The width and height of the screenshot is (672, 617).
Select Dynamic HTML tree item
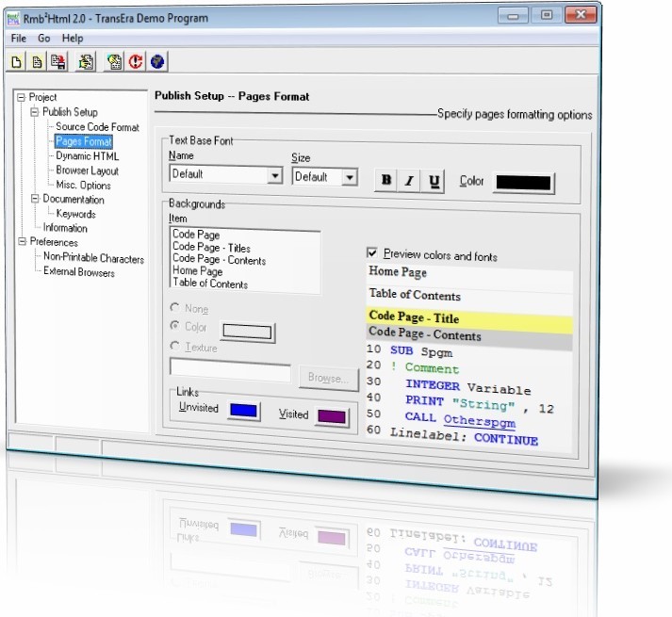[88, 156]
